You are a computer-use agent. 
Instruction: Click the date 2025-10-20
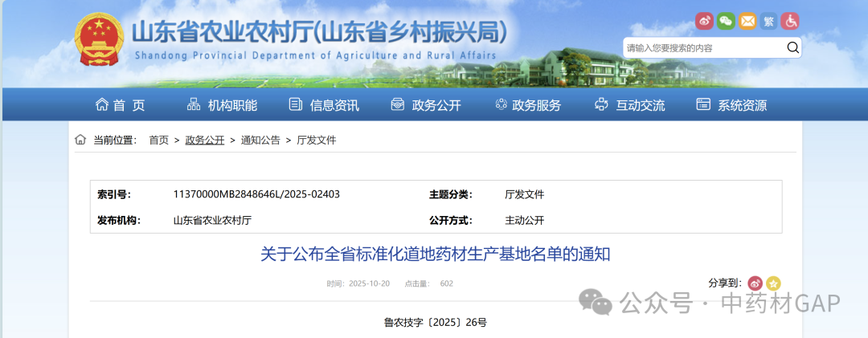pyautogui.click(x=369, y=283)
